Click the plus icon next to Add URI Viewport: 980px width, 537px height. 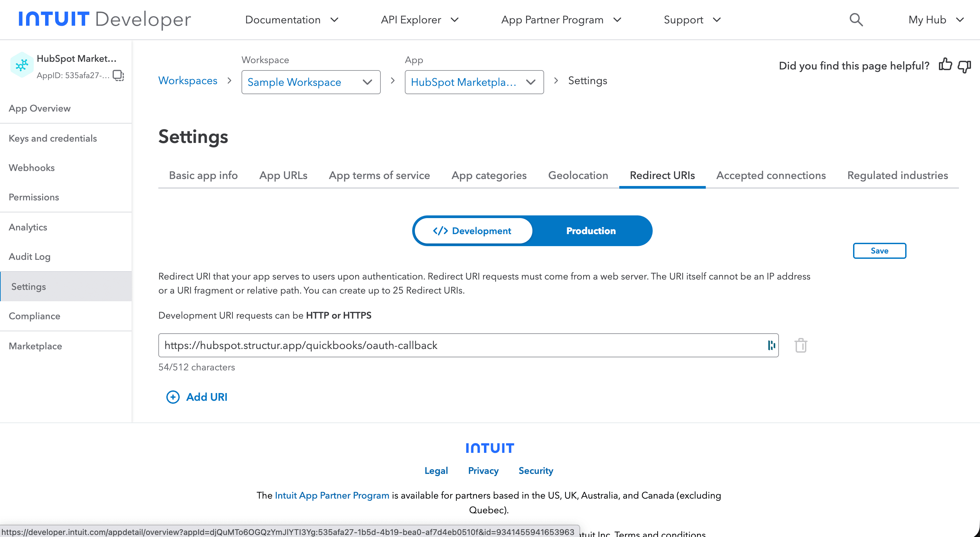[x=173, y=397]
